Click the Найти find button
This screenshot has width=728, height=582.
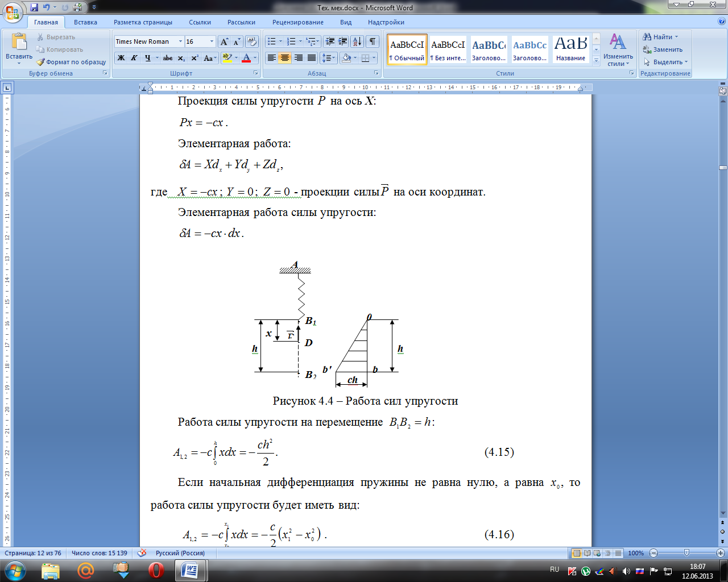[660, 37]
